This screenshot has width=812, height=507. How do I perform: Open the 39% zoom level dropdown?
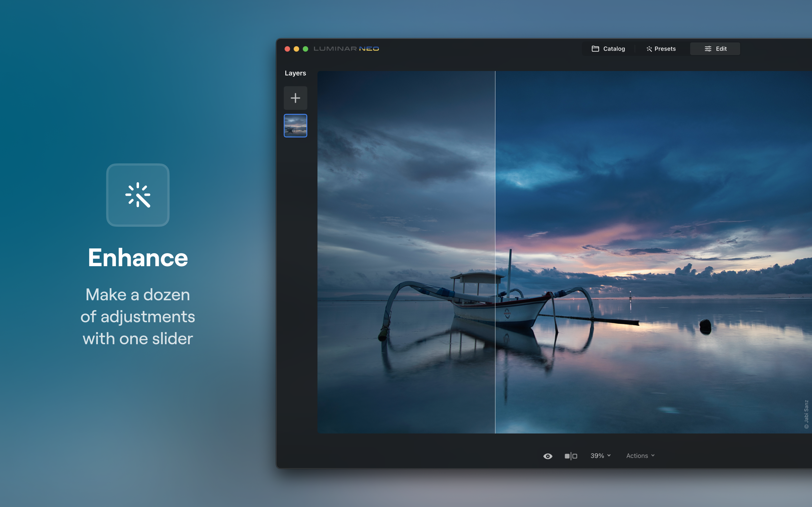pos(600,455)
